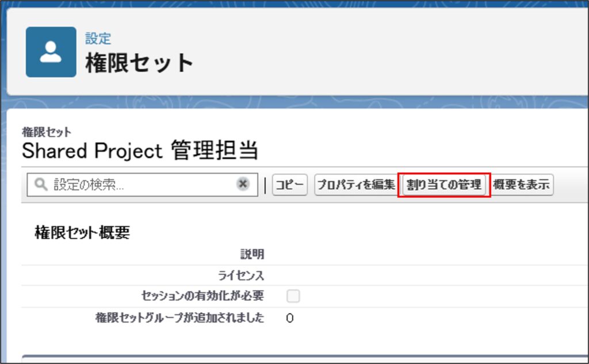Clear the search with the X icon
The image size is (589, 364).
click(243, 184)
